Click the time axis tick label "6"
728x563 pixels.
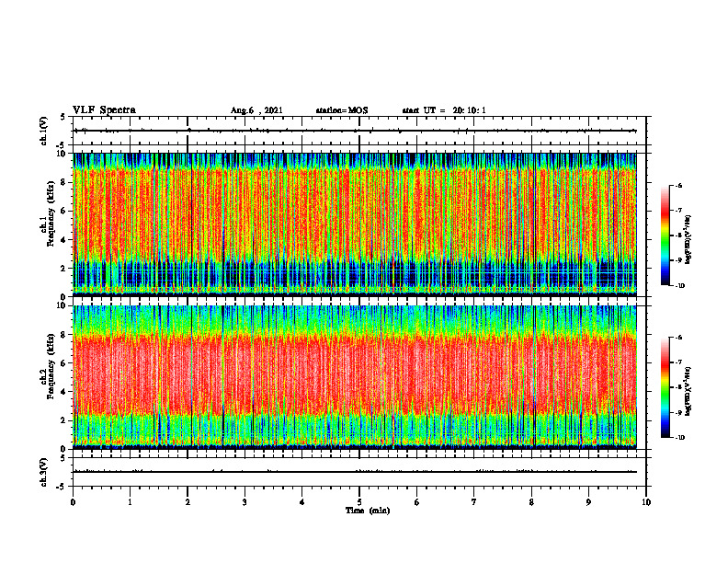[x=417, y=502]
